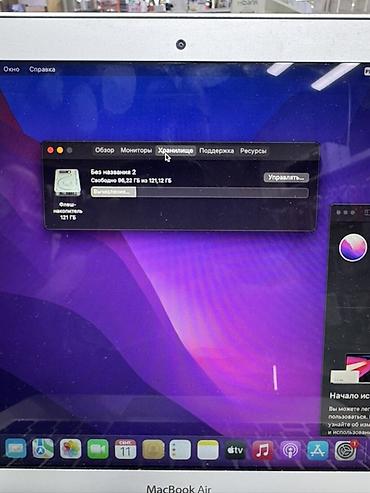Launch Podcasts from the Dock
This screenshot has width=370, height=493.
pyautogui.click(x=290, y=450)
